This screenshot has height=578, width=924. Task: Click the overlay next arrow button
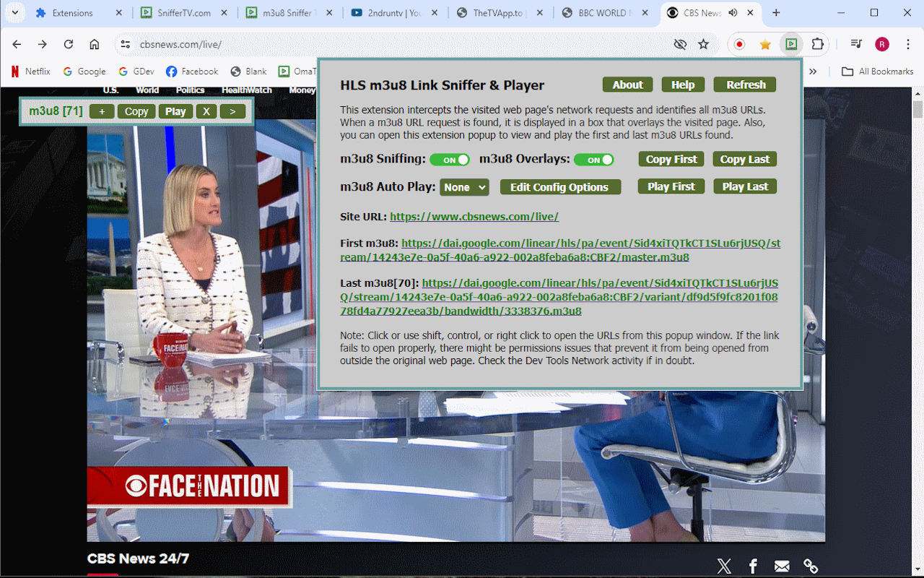[232, 111]
